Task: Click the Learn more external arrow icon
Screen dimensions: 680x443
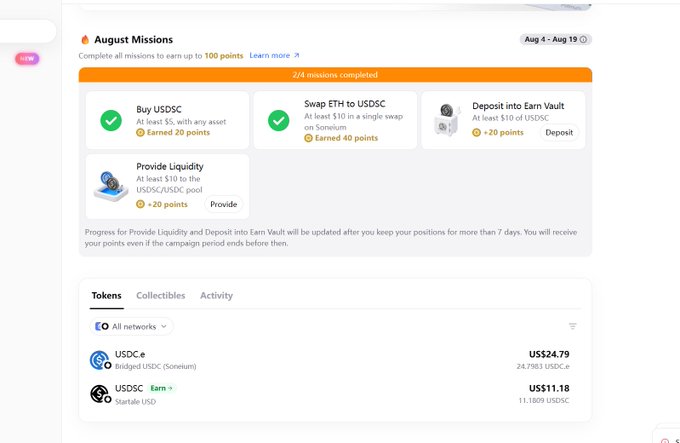Action: click(x=297, y=55)
